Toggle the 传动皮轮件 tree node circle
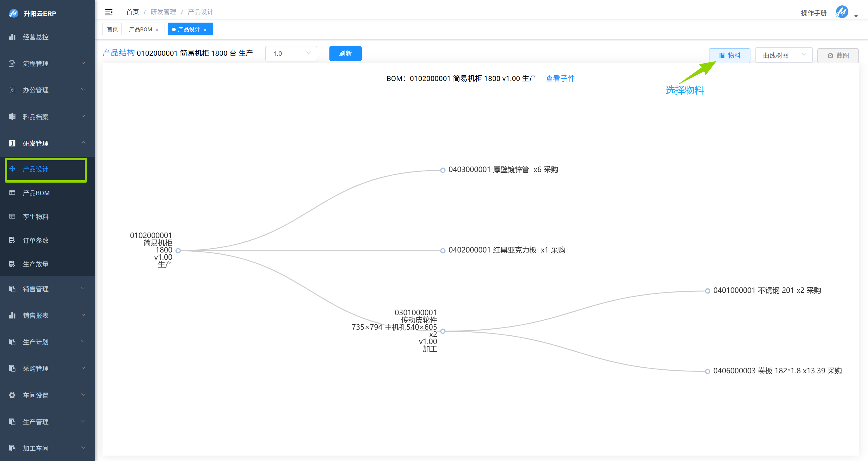This screenshot has width=868, height=461. pos(443,331)
